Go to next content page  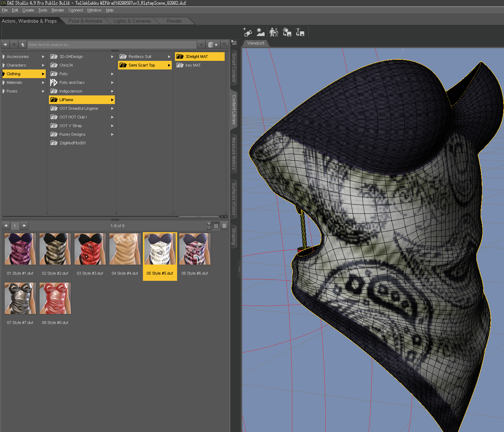[x=24, y=226]
